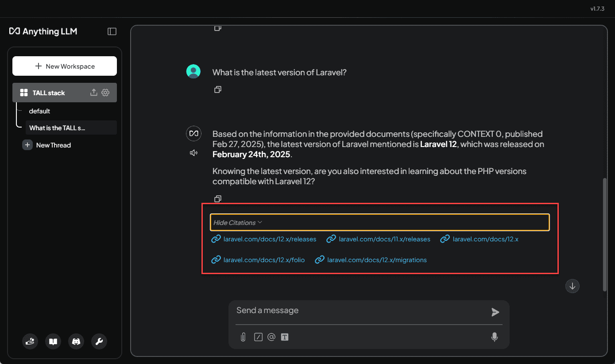This screenshot has width=615, height=364.
Task: Jump to bottom with the down arrow button
Action: pyautogui.click(x=572, y=286)
